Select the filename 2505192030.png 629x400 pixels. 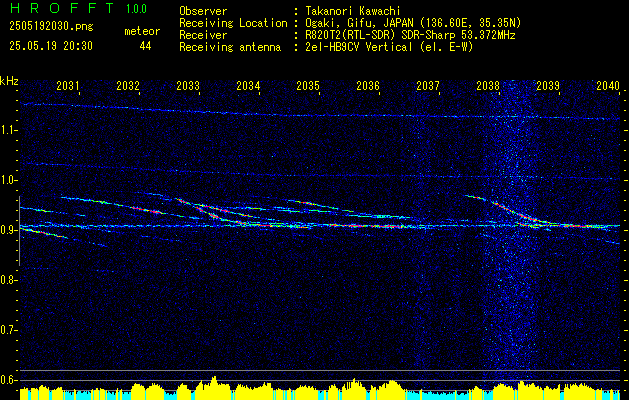click(x=51, y=26)
